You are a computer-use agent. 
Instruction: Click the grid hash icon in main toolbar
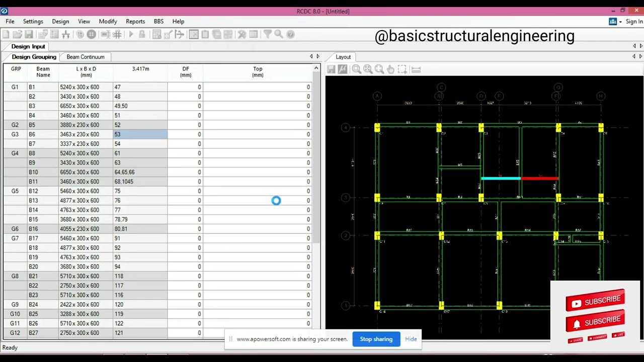(x=117, y=34)
